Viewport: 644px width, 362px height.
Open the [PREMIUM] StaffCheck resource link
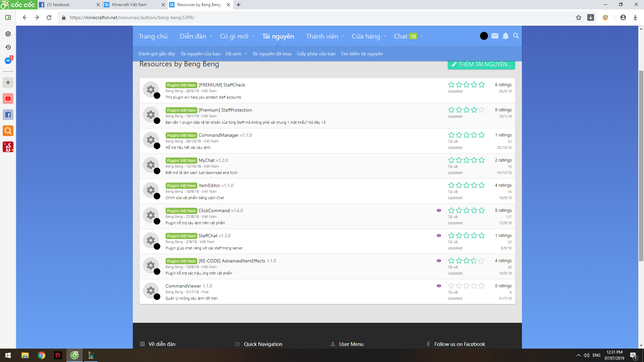click(x=222, y=85)
